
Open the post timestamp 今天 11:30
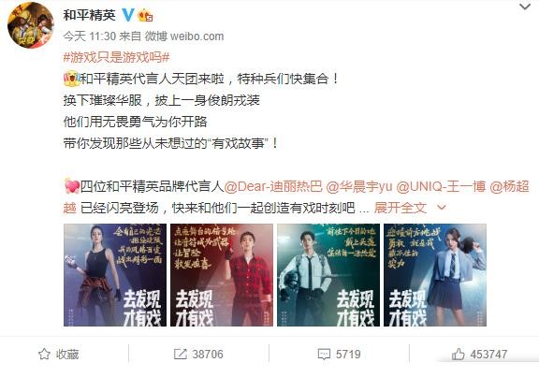coord(90,36)
